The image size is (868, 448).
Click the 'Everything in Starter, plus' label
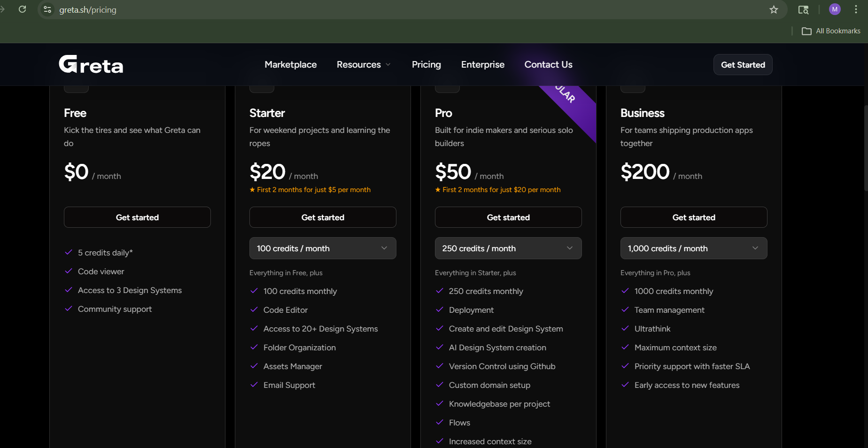click(x=475, y=273)
